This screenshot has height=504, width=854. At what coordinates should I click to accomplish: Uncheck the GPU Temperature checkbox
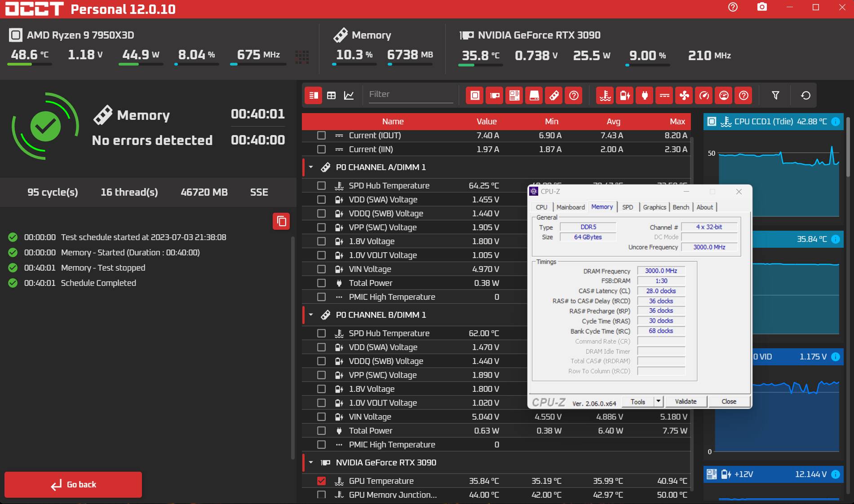321,481
